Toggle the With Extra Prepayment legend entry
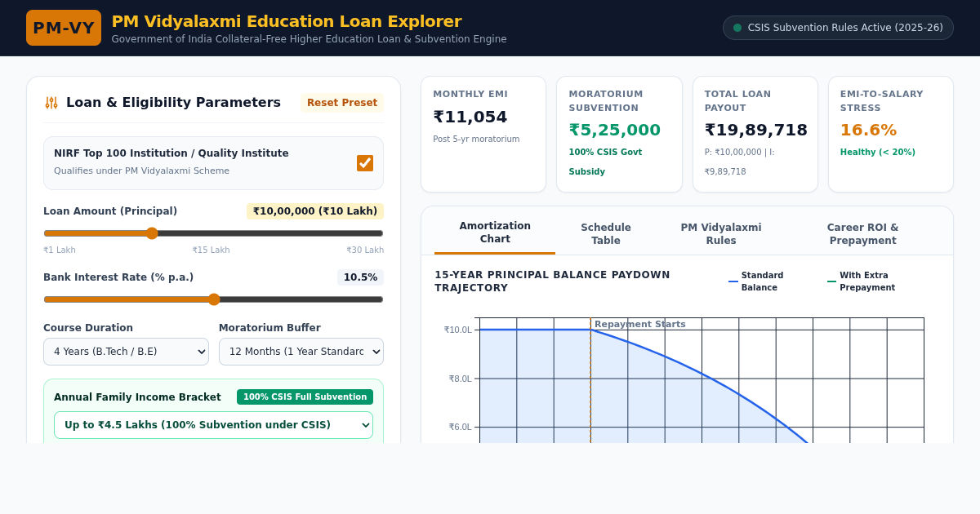Viewport: 980px width, 514px height. 867,281
